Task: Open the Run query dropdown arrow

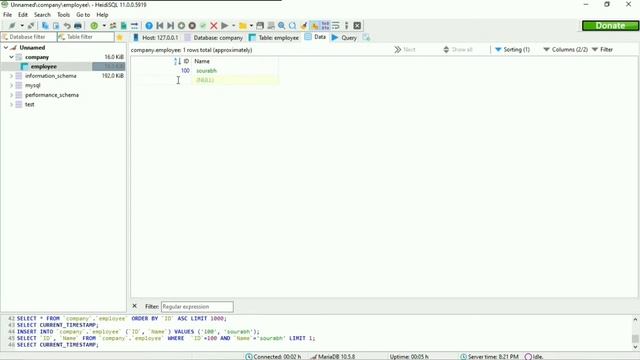Action: click(233, 26)
